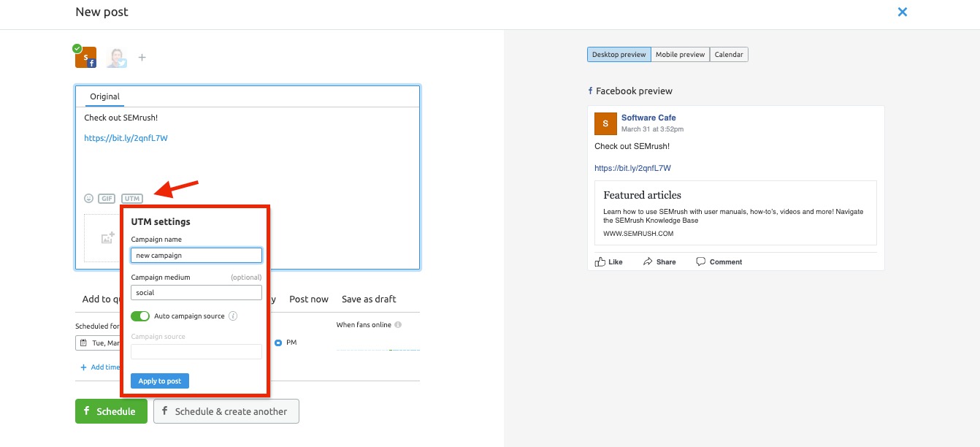Add an image with the image placeholder
Image resolution: width=980 pixels, height=447 pixels.
[x=107, y=237]
